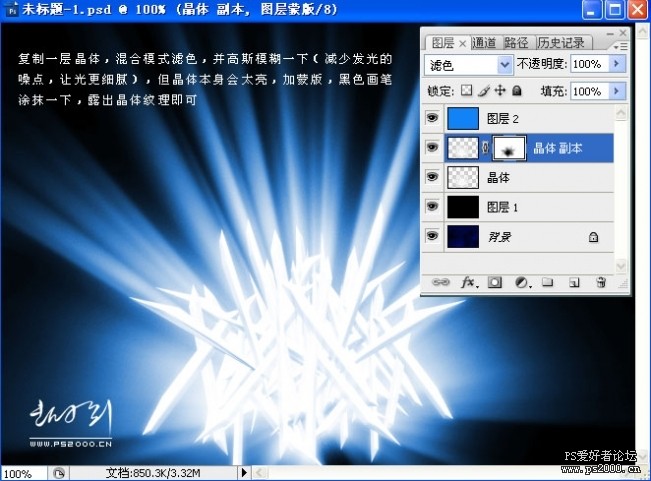Toggle visibility of 晶体 layer
Screen dimensions: 651x481
432,177
